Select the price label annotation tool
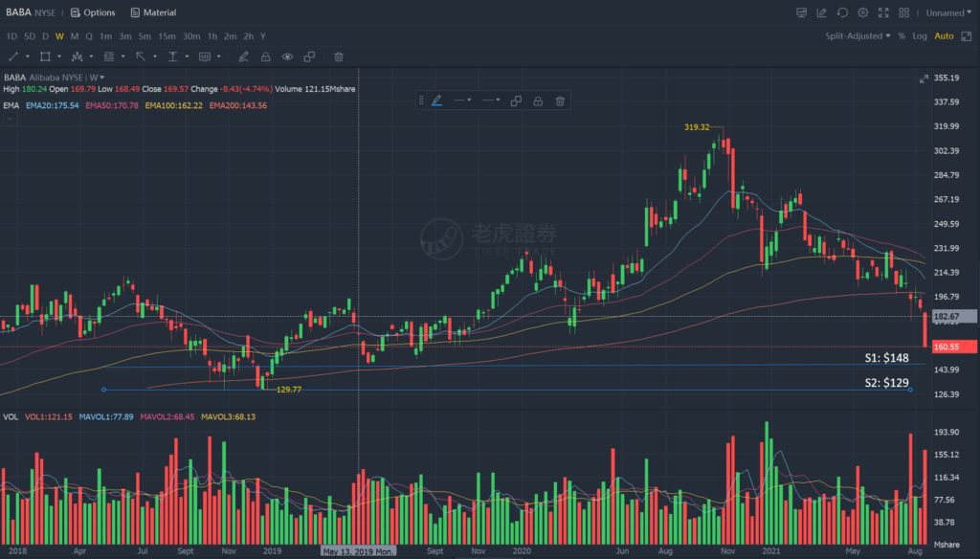The height and width of the screenshot is (559, 980). pyautogui.click(x=205, y=56)
